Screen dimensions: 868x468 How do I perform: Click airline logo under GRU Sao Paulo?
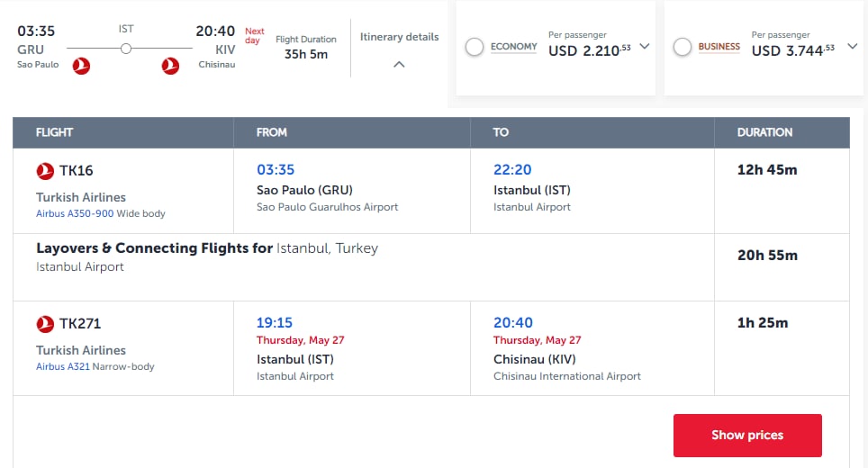point(81,66)
